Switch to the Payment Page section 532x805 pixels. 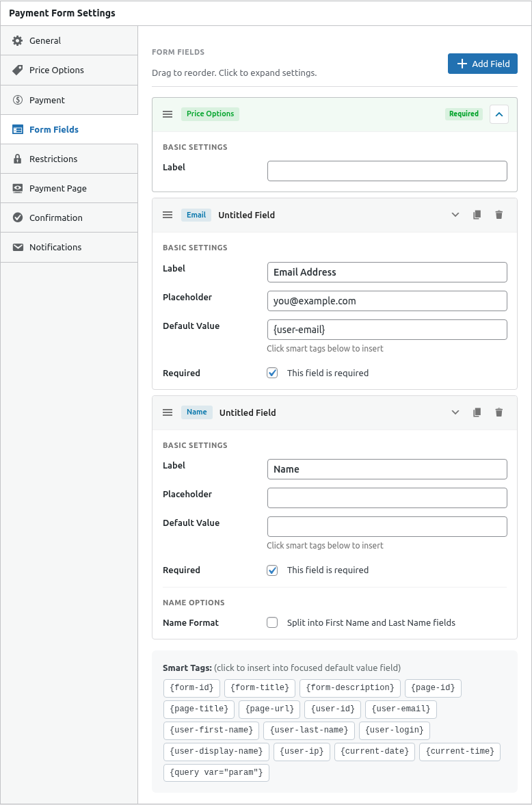(19, 188)
